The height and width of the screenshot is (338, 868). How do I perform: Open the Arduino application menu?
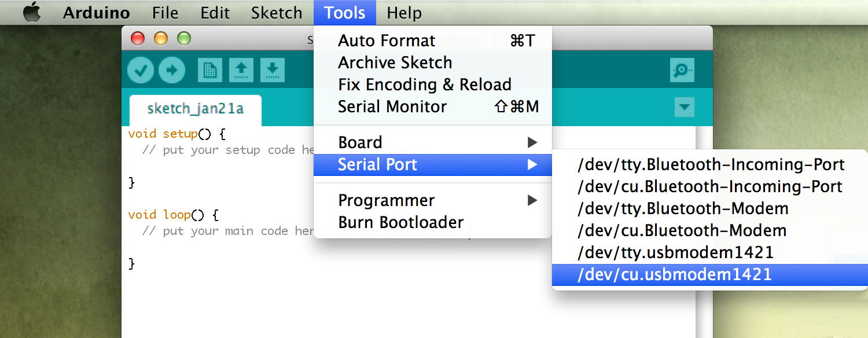(97, 13)
